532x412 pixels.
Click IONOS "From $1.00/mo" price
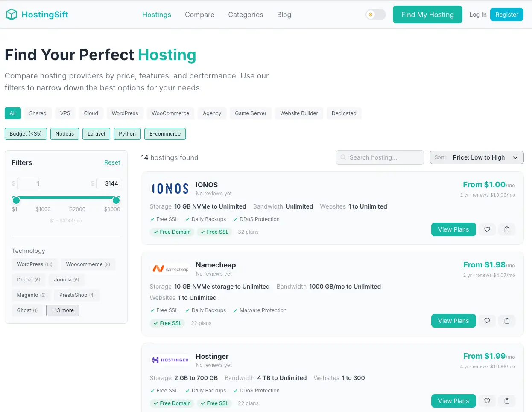[x=489, y=185]
